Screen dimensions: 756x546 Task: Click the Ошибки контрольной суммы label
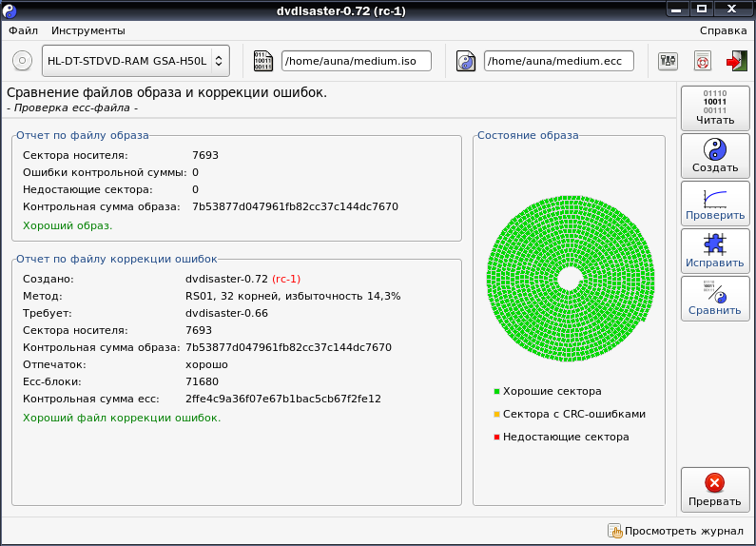coord(105,173)
